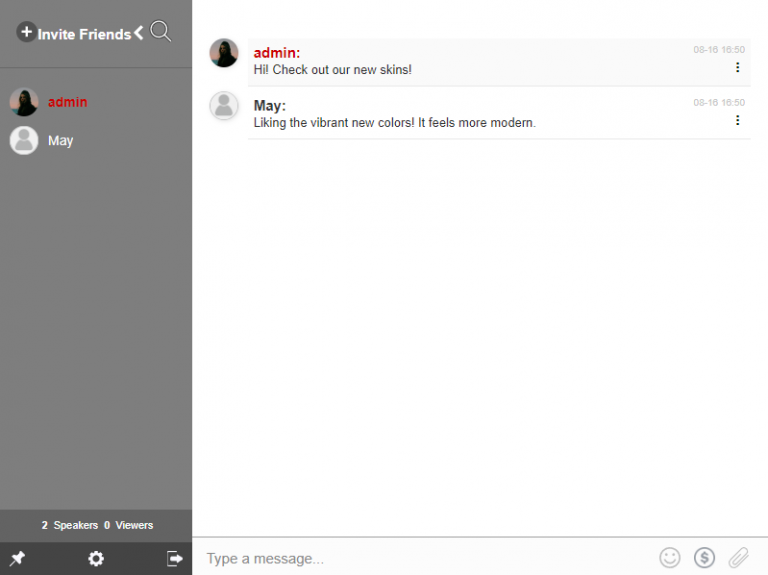Select admin in the user list
The image size is (768, 575).
[67, 102]
